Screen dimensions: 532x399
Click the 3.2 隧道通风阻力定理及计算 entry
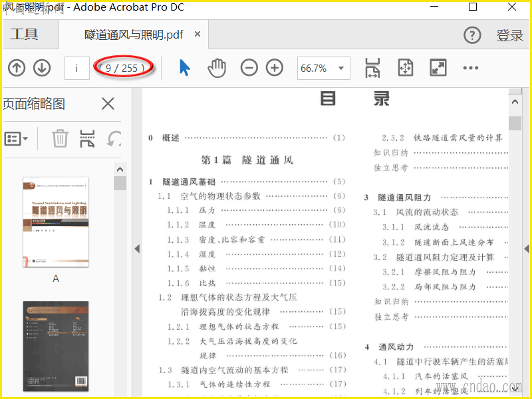click(441, 257)
